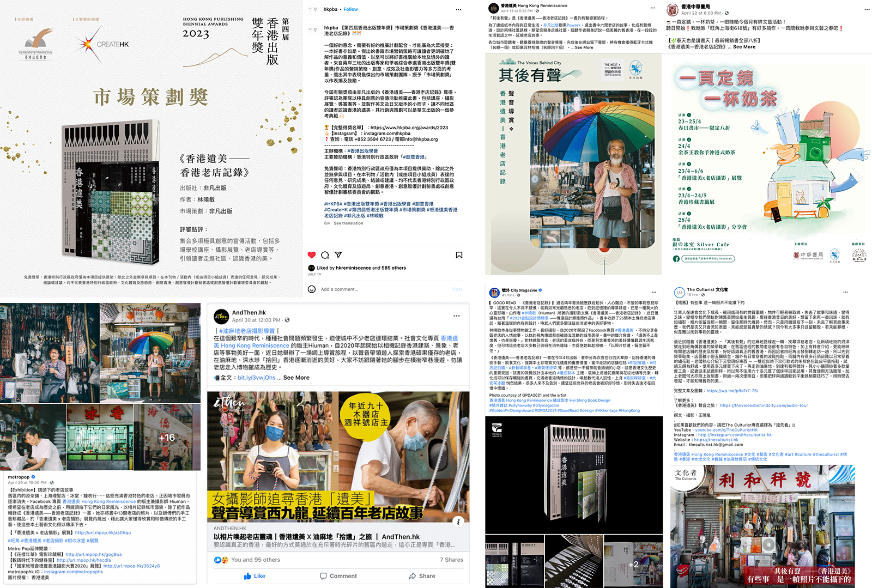Open the metropop page name
872x588 pixels.
click(19, 477)
